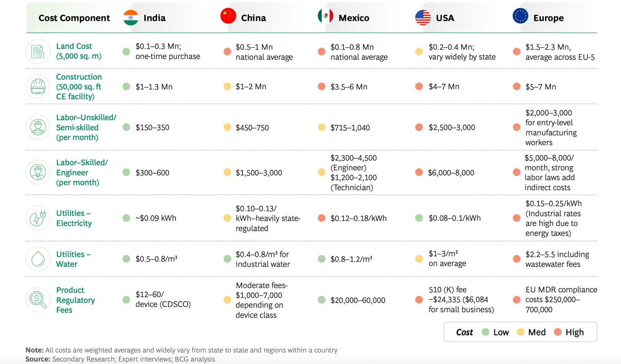This screenshot has height=364, width=621.
Task: Click the India flag icon
Action: [131, 18]
